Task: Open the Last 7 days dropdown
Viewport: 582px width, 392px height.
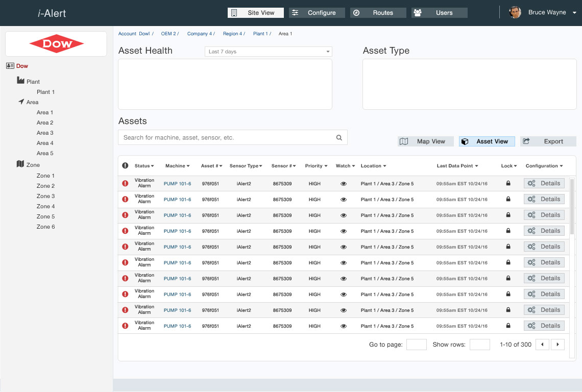Action: click(x=269, y=52)
